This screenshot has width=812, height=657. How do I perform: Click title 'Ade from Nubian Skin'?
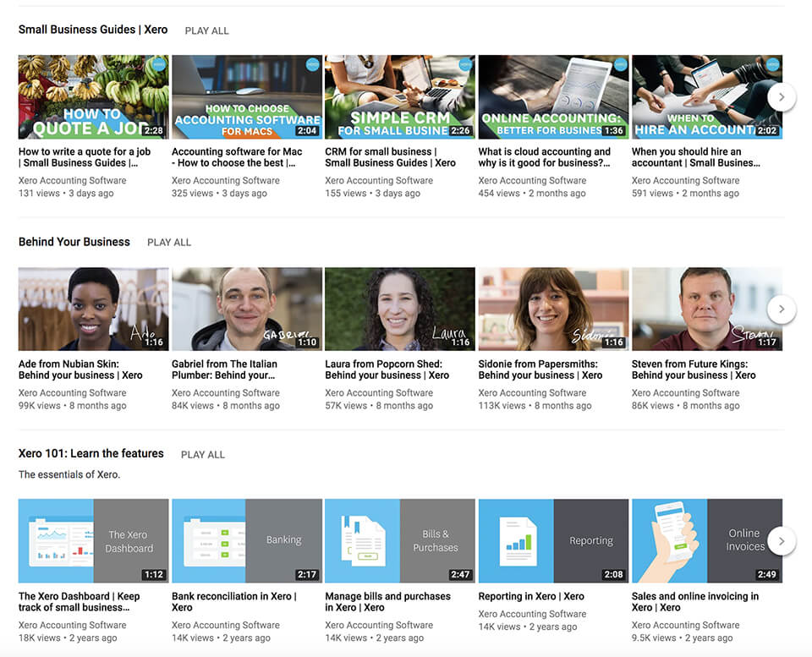(80, 370)
